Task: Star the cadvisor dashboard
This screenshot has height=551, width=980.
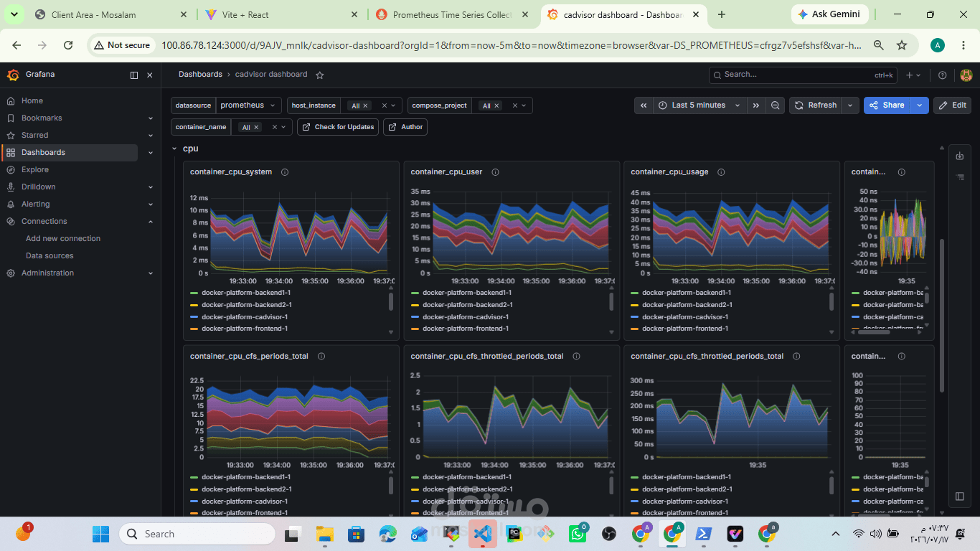Action: tap(320, 75)
